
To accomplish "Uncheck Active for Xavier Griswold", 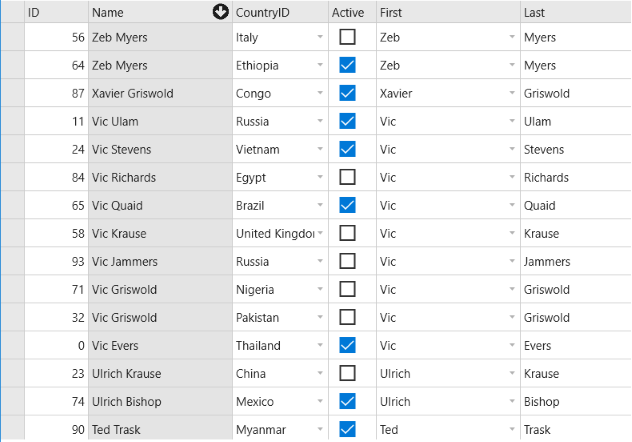I will tap(347, 93).
